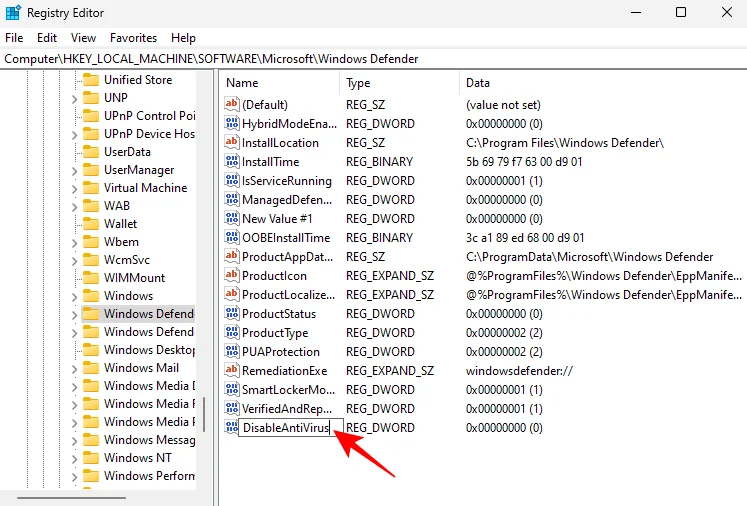Expand the Windows key node
747x506 pixels.
[x=74, y=297]
